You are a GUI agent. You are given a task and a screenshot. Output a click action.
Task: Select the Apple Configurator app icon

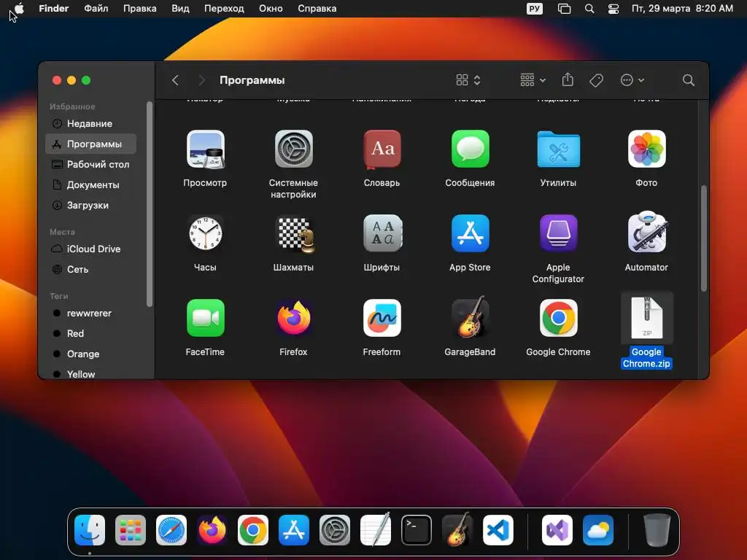(558, 233)
